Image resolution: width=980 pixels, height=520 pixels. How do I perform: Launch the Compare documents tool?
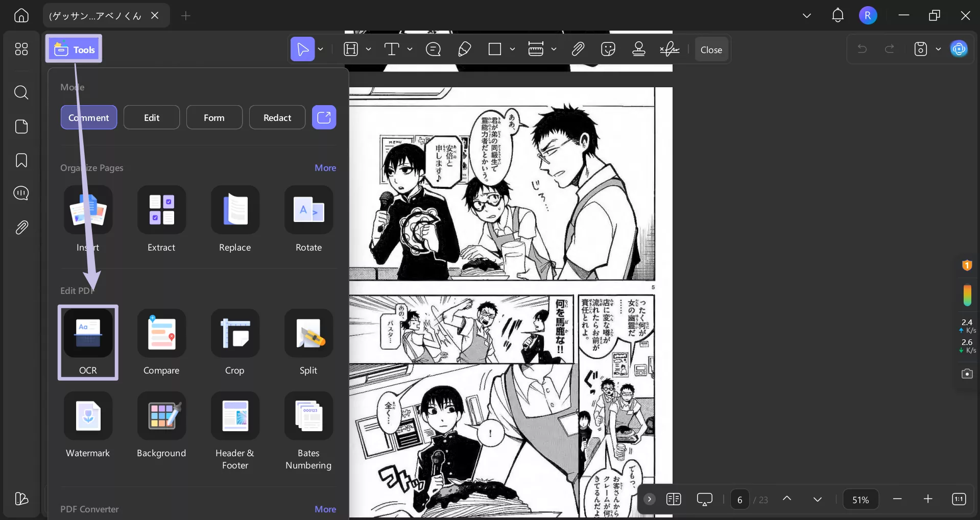[161, 333]
